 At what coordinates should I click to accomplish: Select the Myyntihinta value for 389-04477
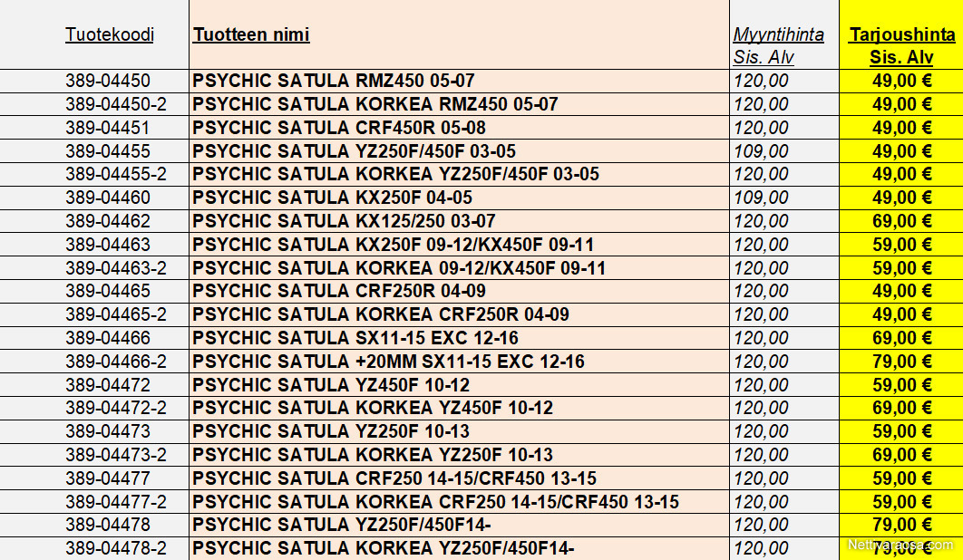[761, 478]
